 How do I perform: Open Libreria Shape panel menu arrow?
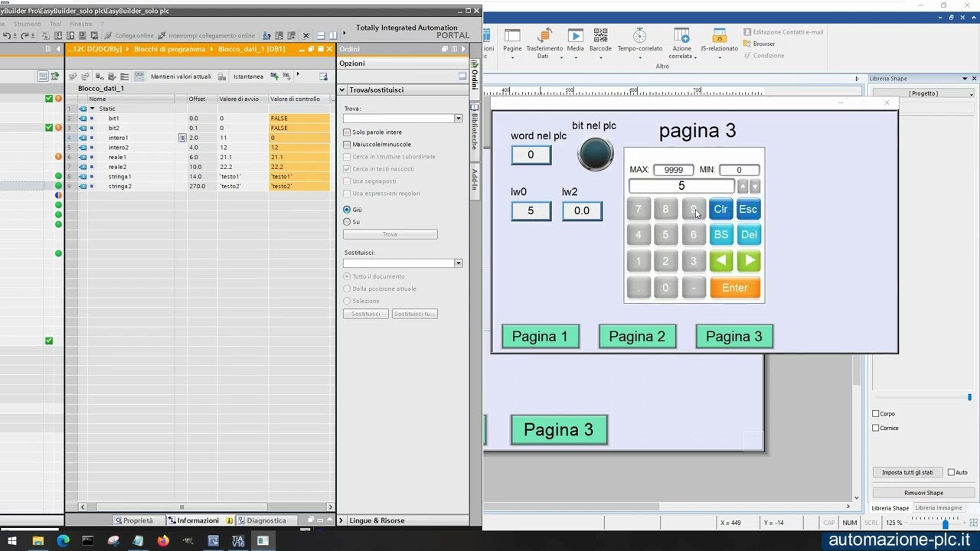tap(965, 79)
